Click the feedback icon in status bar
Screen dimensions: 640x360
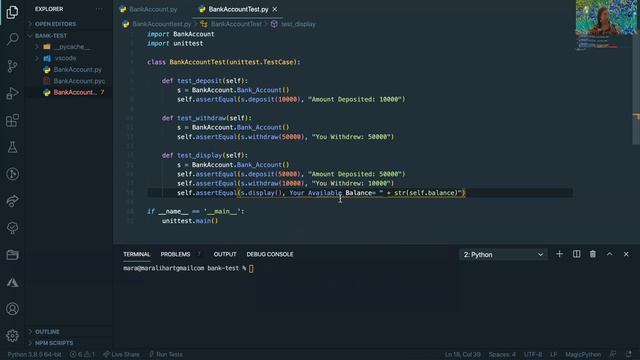(x=613, y=354)
